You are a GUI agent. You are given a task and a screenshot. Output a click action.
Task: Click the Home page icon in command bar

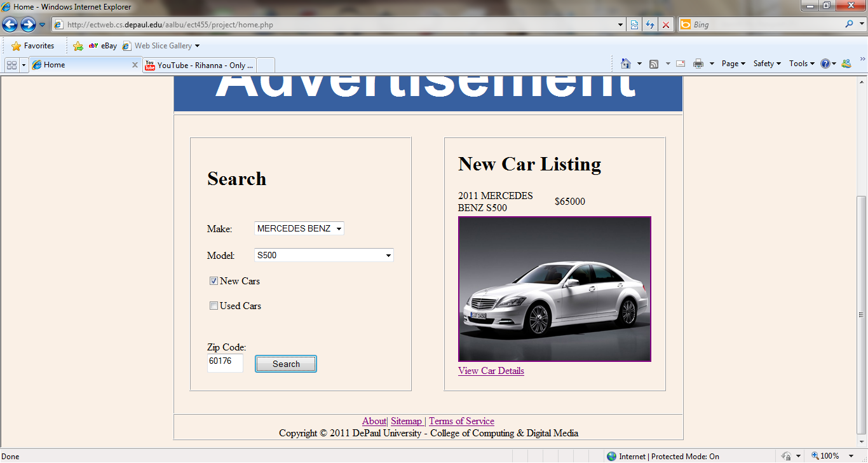coord(626,64)
